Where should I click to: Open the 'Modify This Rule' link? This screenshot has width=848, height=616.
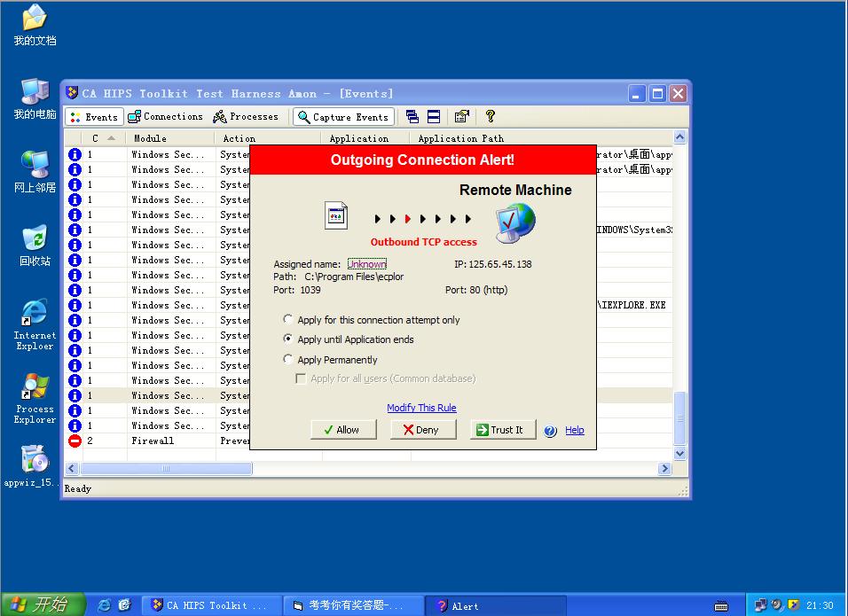[421, 408]
